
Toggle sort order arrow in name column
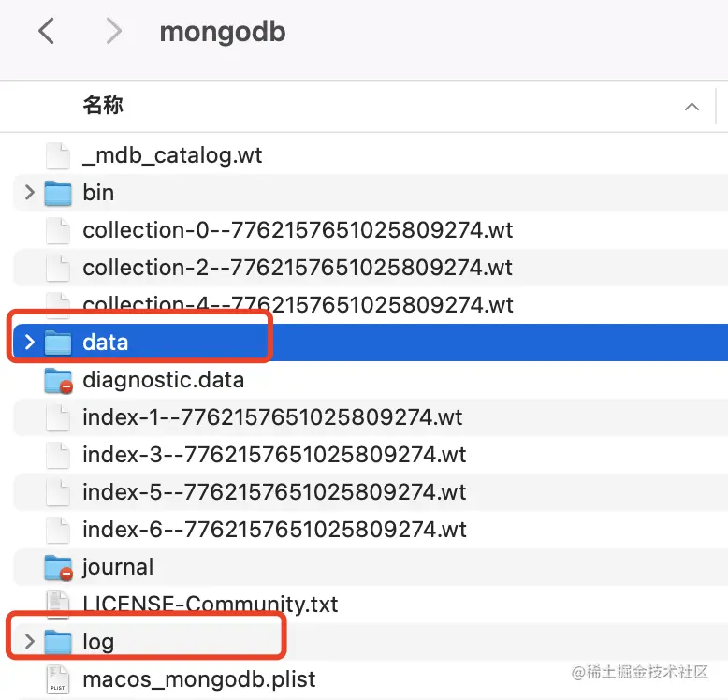[692, 106]
